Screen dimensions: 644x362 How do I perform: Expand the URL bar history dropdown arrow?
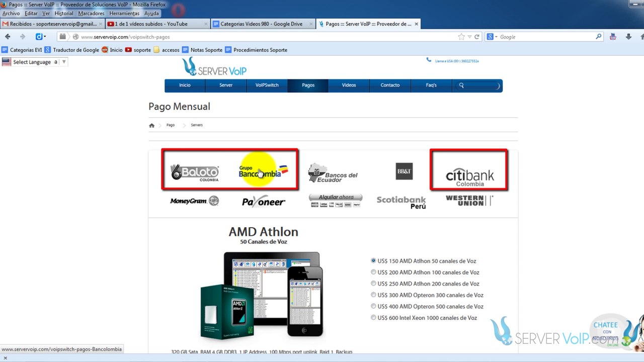click(x=469, y=37)
